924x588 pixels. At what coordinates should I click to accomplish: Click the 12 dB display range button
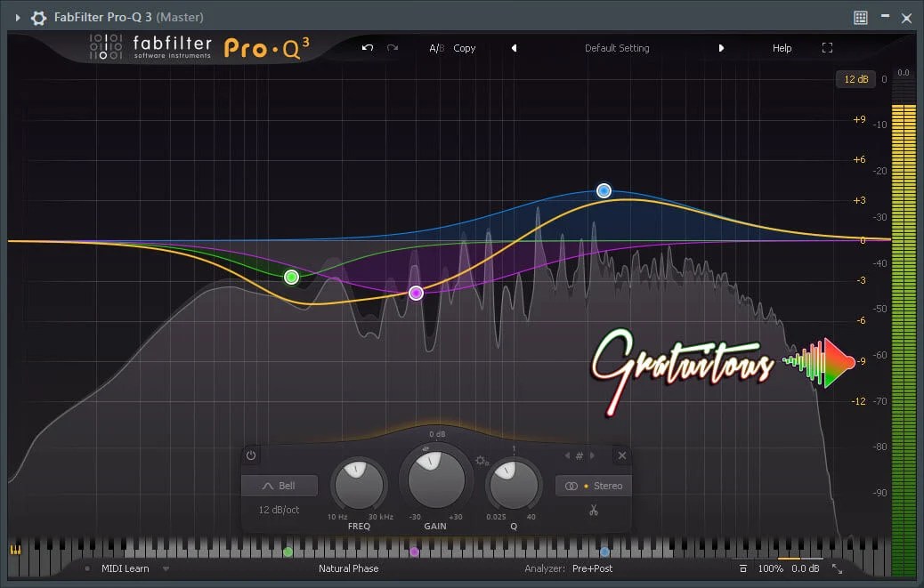click(855, 79)
